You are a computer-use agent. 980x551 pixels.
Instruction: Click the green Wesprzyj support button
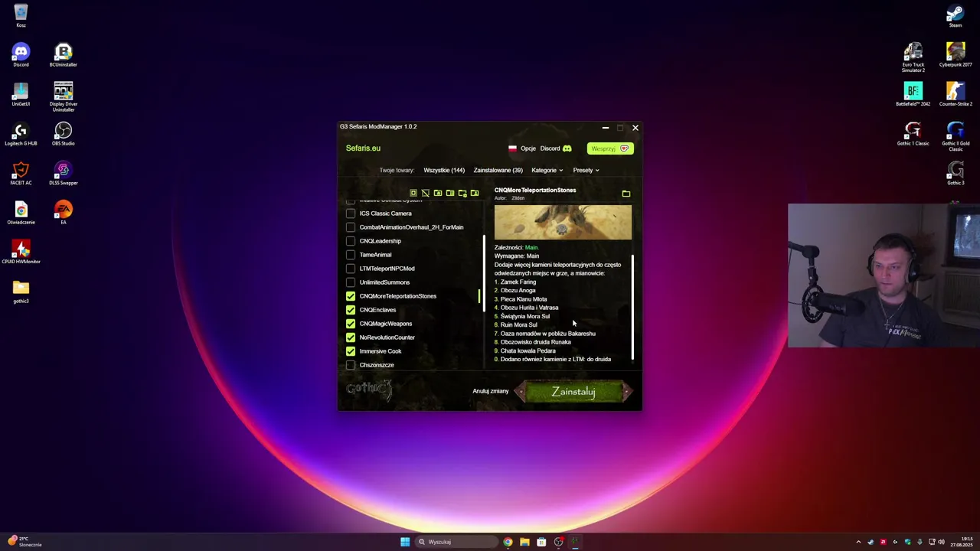(x=609, y=148)
